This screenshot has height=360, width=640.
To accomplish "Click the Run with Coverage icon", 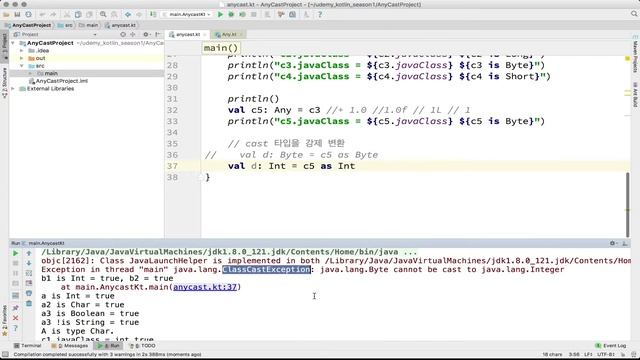I will pyautogui.click(x=242, y=15).
